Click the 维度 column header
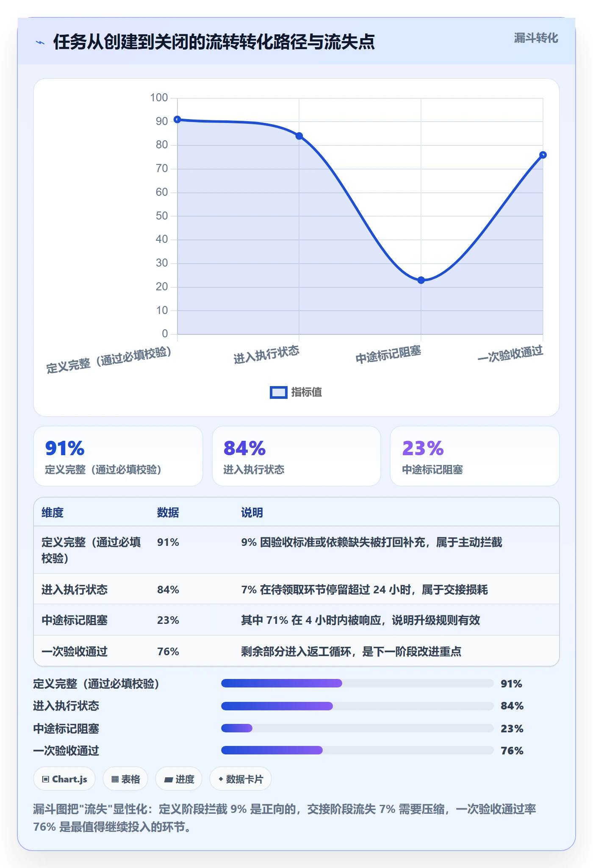 click(53, 512)
